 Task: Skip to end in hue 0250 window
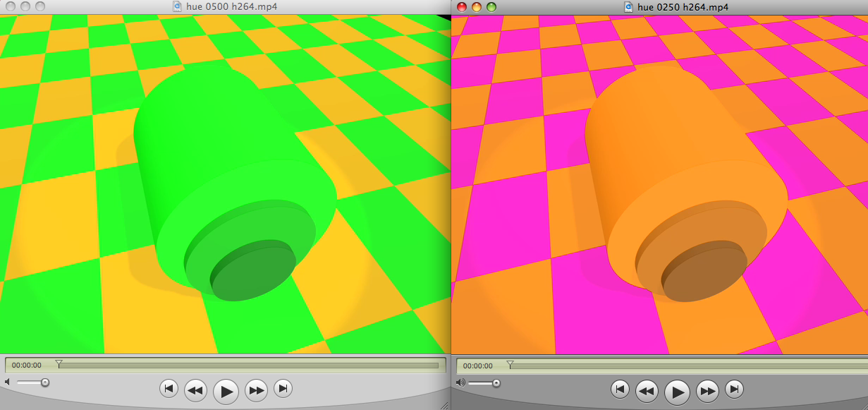pyautogui.click(x=734, y=388)
